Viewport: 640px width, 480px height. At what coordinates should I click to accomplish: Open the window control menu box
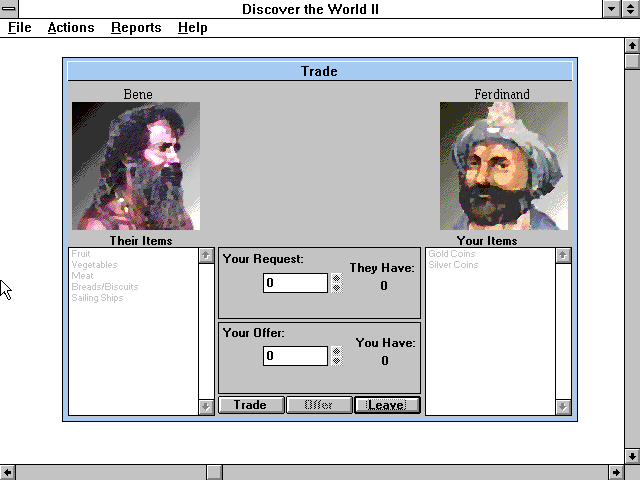coord(10,9)
